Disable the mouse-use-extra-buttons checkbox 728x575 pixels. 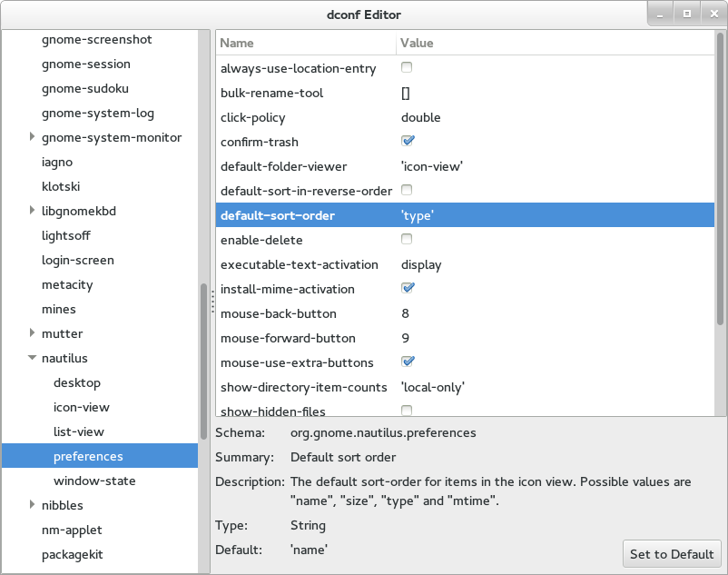coord(408,362)
